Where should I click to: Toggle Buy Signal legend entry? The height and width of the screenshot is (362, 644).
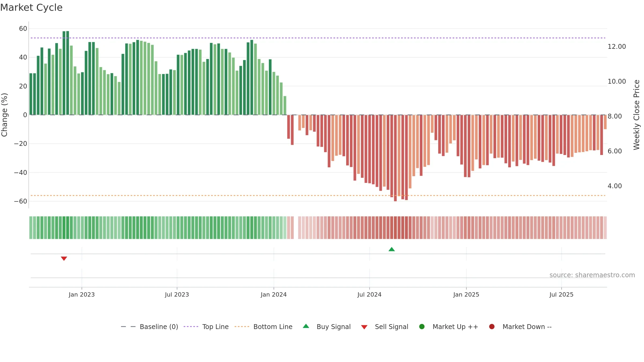(x=327, y=327)
